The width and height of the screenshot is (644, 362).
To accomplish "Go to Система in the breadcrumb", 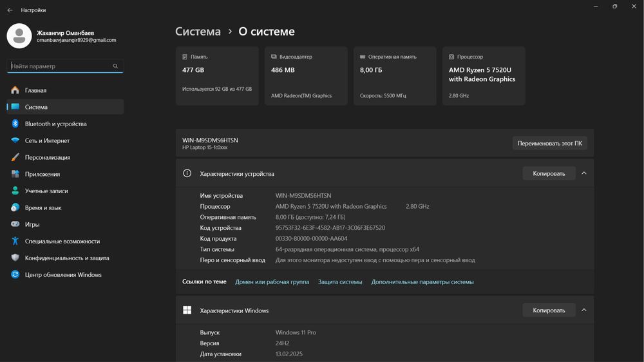I will [x=198, y=32].
